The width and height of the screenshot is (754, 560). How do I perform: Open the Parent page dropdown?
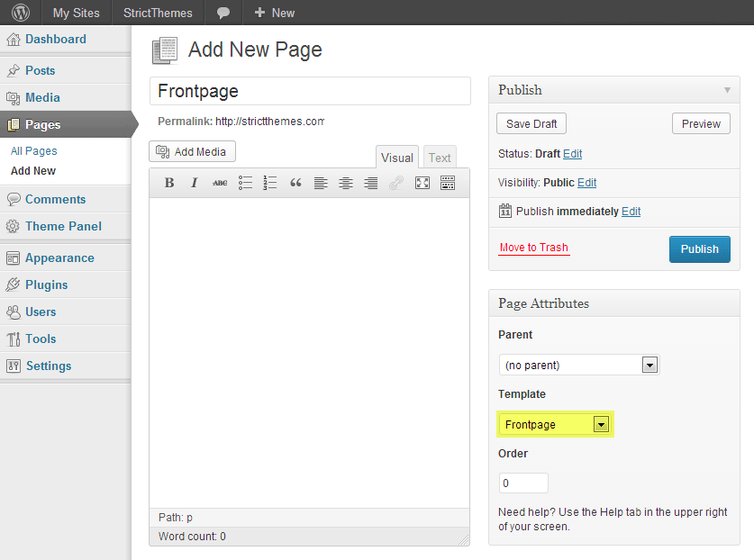click(x=579, y=365)
